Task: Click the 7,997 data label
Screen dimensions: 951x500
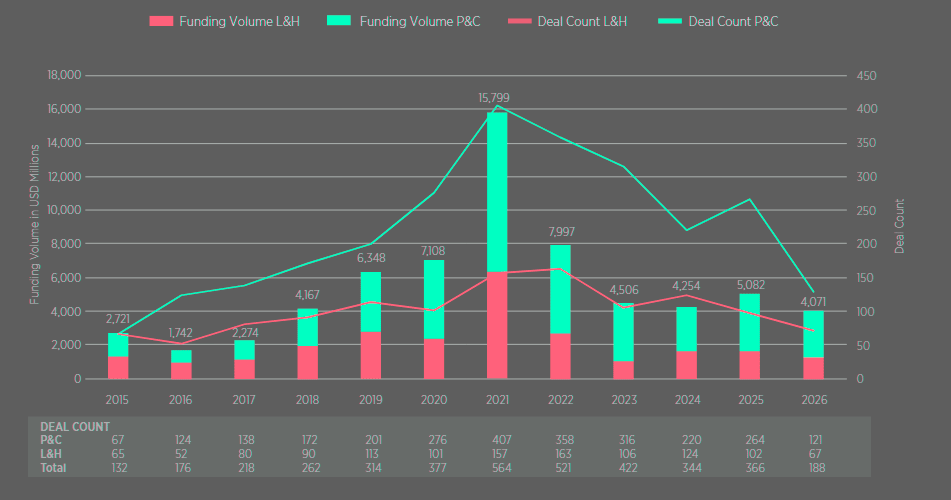Action: 562,232
